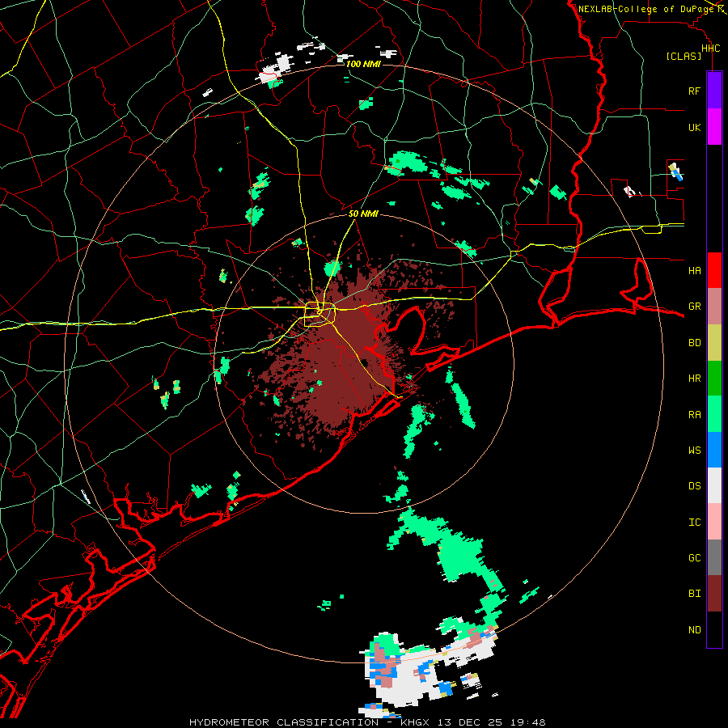Viewport: 728px width, 728px height.
Task: Click the BI brown legend swatch
Action: tap(714, 594)
